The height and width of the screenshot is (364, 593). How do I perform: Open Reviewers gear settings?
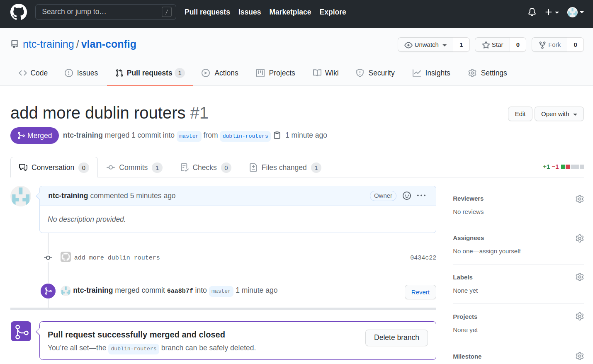point(579,199)
